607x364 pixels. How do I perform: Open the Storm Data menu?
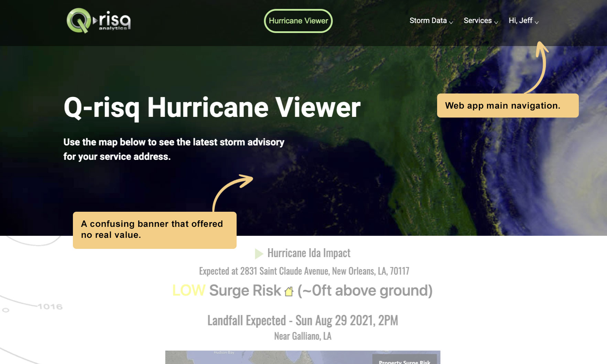point(428,21)
